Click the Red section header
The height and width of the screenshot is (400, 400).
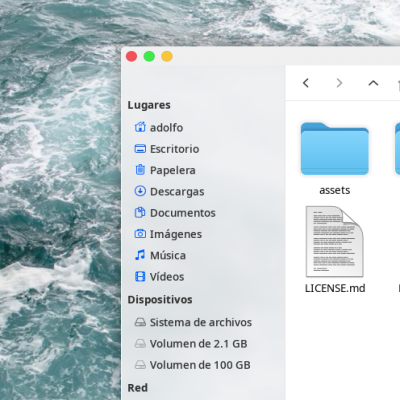pyautogui.click(x=137, y=388)
